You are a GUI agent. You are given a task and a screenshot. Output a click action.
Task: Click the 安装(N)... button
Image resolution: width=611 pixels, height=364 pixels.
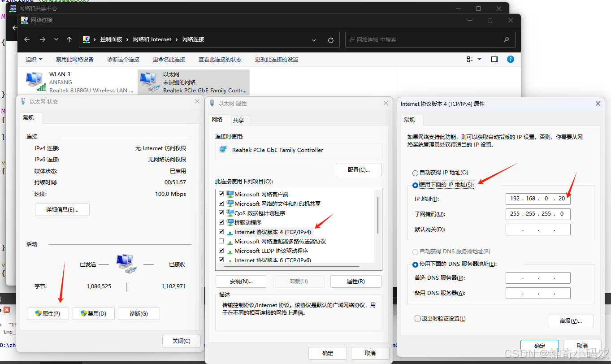241,281
